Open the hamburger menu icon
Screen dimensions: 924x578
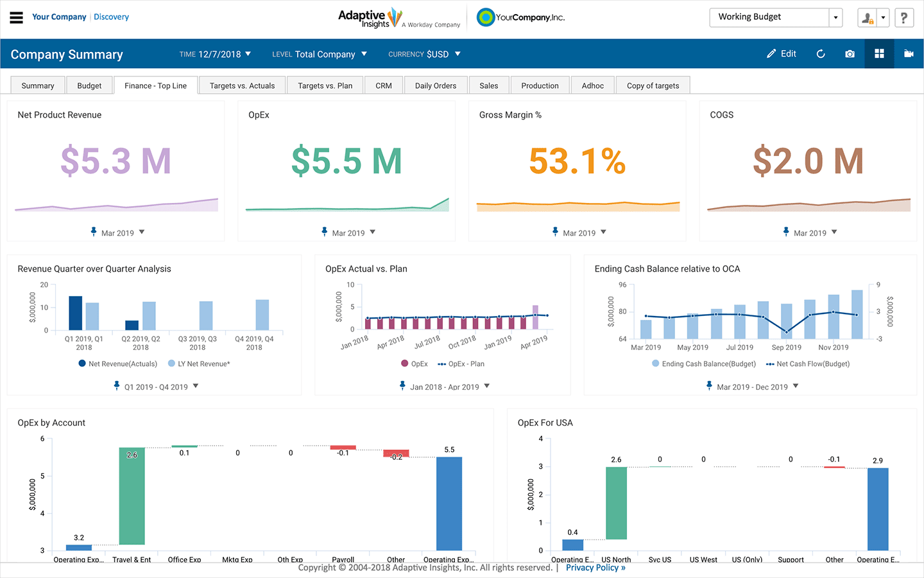[x=16, y=17]
